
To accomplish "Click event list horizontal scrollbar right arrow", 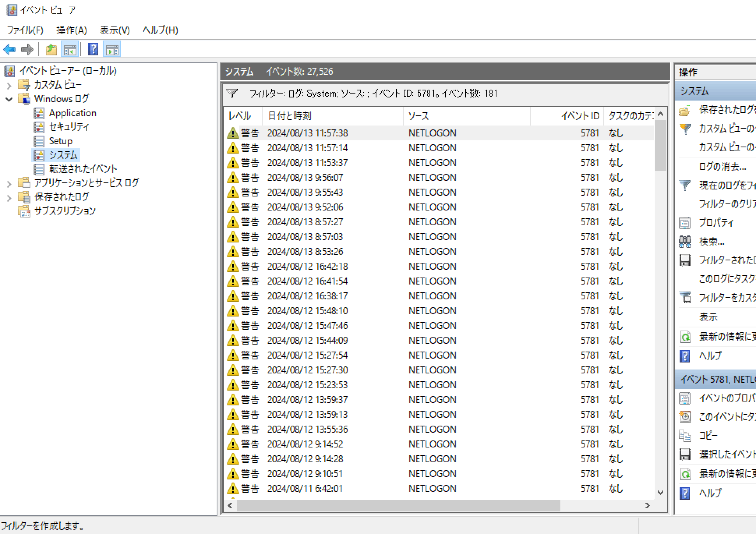I will [648, 506].
